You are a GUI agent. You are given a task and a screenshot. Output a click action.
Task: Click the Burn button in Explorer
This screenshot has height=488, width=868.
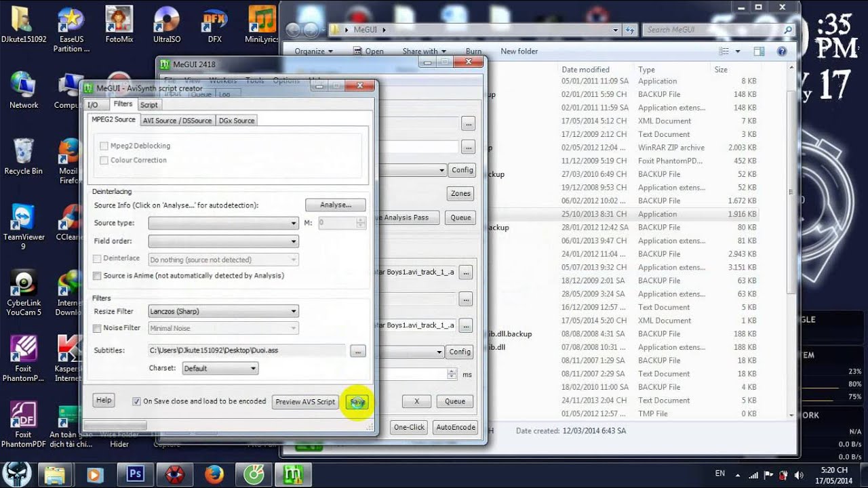474,52
